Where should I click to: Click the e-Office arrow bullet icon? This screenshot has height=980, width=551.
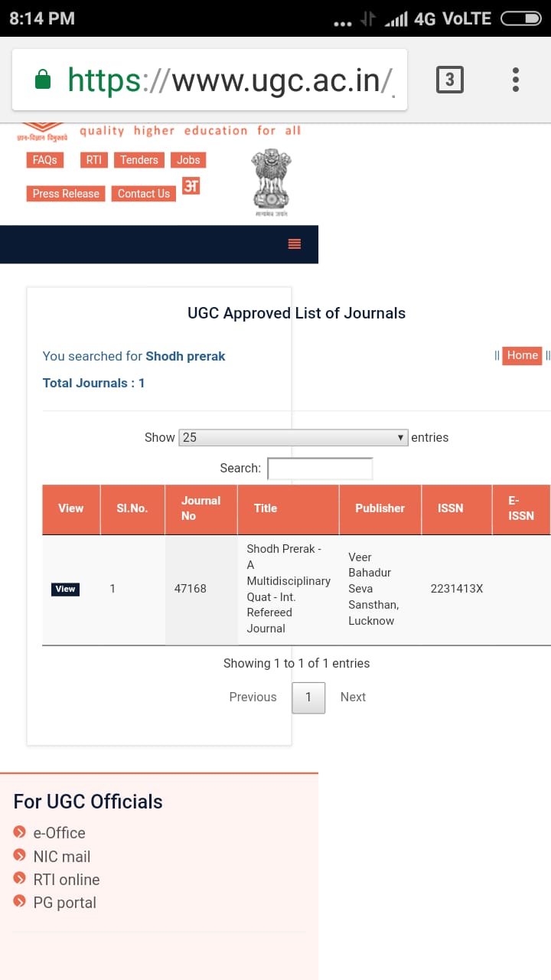click(x=20, y=832)
